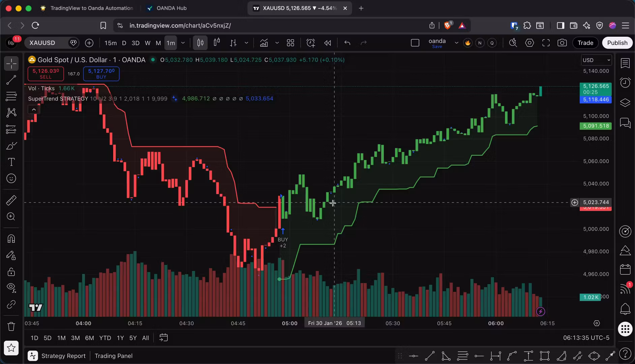Open the USD currency dropdown on price scale
Screen dimensions: 635x364
tap(596, 60)
